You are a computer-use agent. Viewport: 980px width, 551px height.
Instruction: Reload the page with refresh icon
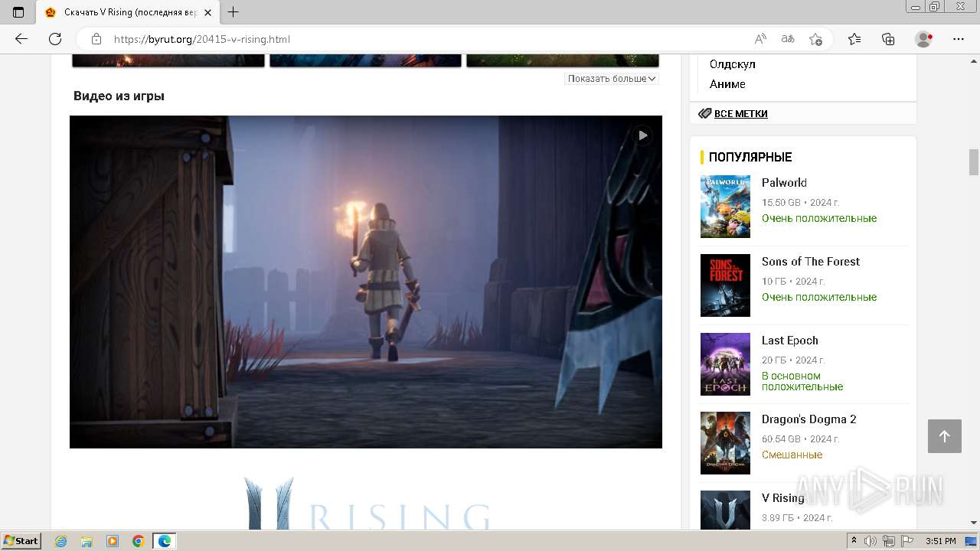55,39
